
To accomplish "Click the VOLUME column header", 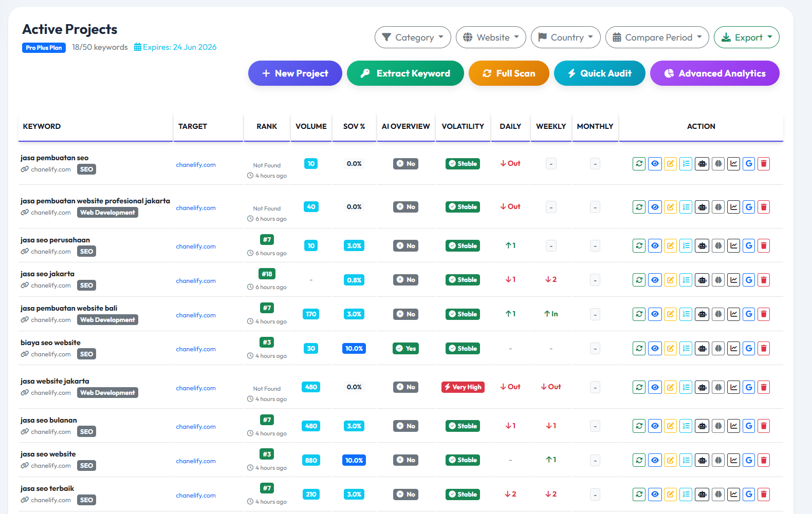I will click(311, 126).
